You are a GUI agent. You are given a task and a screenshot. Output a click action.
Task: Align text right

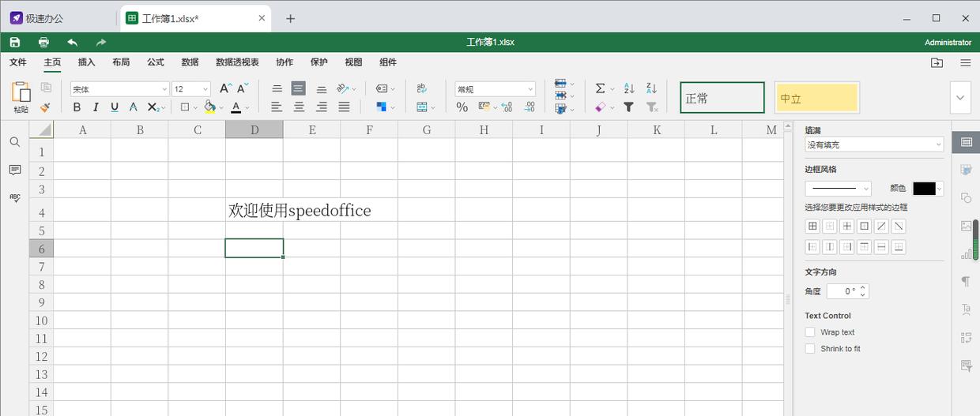click(321, 107)
